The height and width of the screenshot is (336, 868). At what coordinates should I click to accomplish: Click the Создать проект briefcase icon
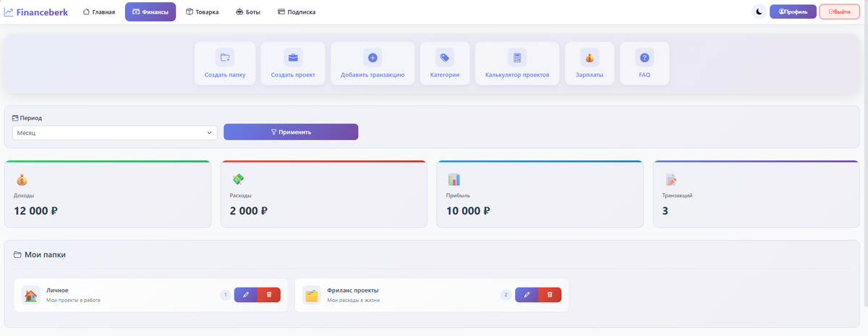coord(293,58)
